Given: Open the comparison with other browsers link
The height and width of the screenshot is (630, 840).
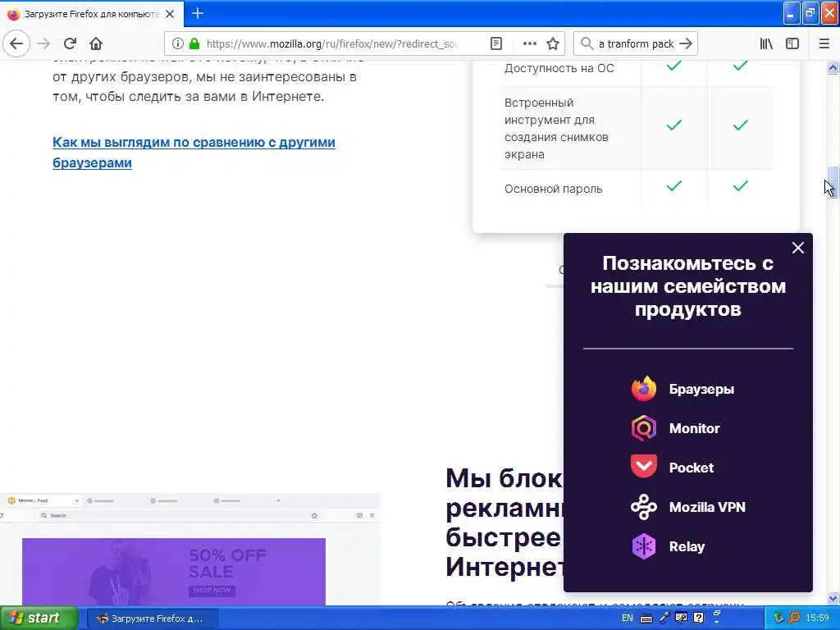Looking at the screenshot, I should coord(194,152).
